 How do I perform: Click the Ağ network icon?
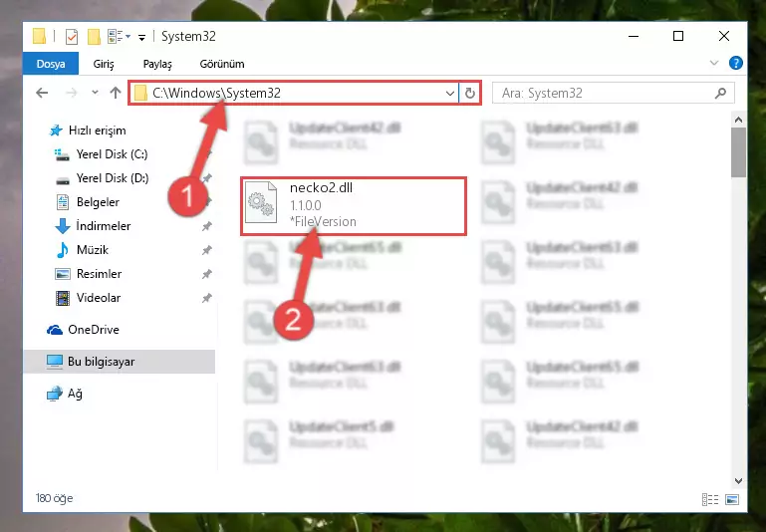54,394
